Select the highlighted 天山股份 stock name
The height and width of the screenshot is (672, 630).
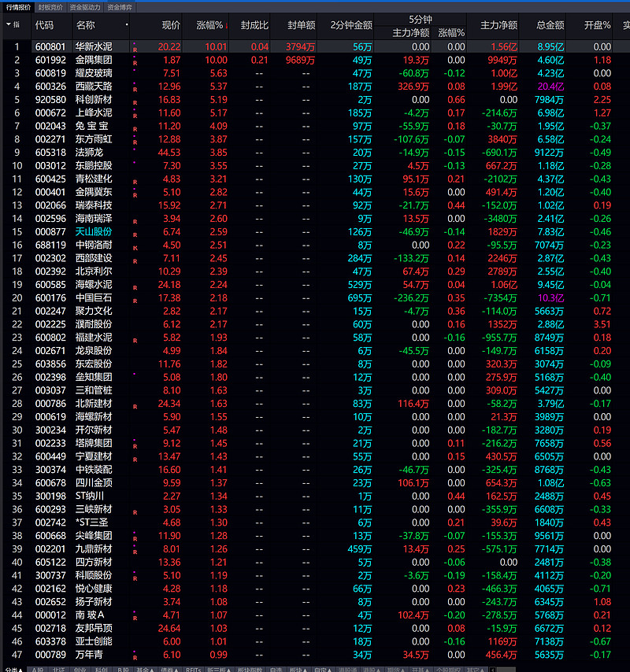[94, 232]
